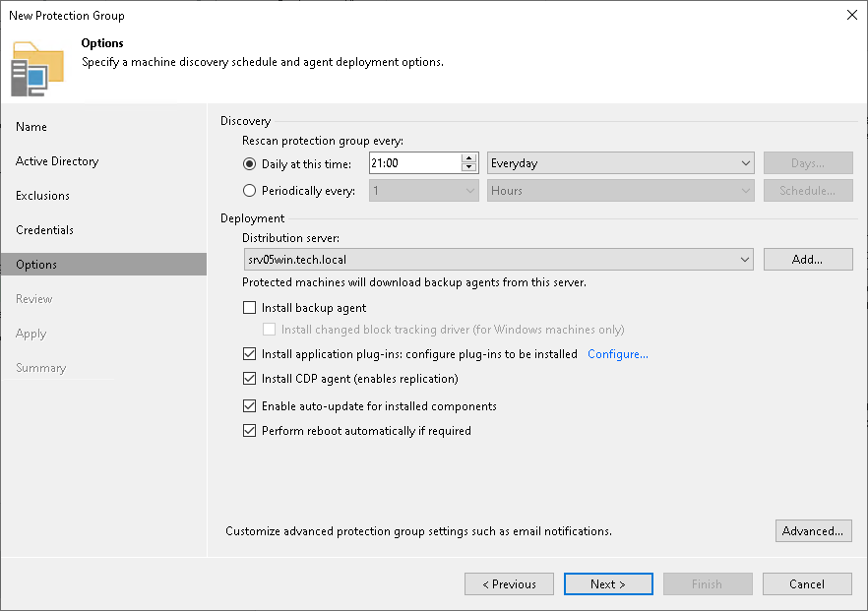Increase time with the up spinner arrow

[x=468, y=158]
